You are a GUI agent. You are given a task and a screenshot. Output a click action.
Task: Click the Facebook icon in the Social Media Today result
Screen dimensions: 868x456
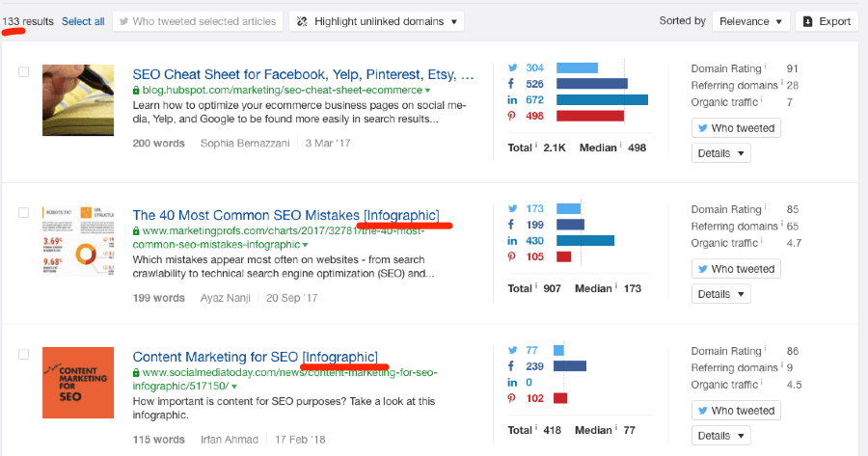tap(511, 366)
